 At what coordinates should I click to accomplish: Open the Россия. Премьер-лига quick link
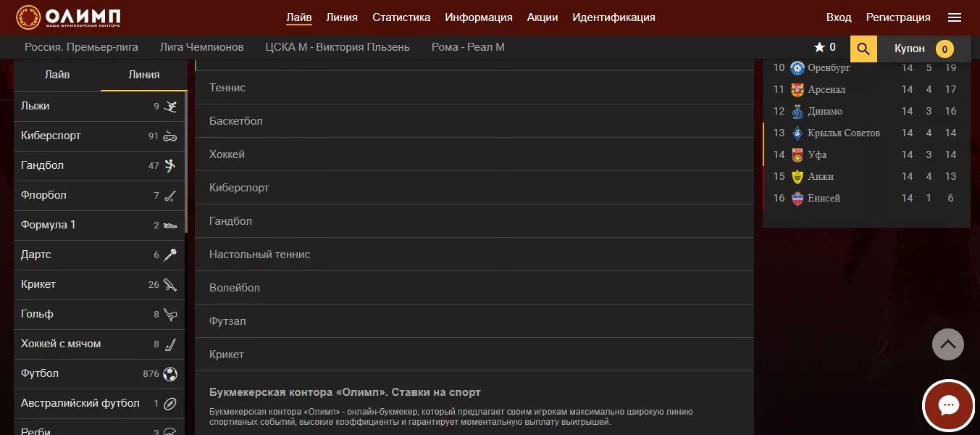81,47
